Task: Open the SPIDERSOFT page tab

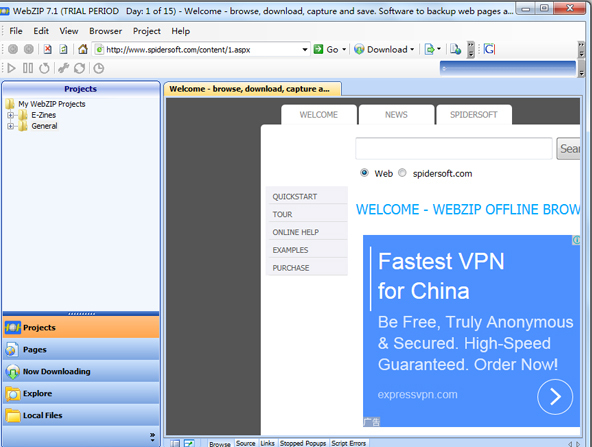Action: point(473,115)
